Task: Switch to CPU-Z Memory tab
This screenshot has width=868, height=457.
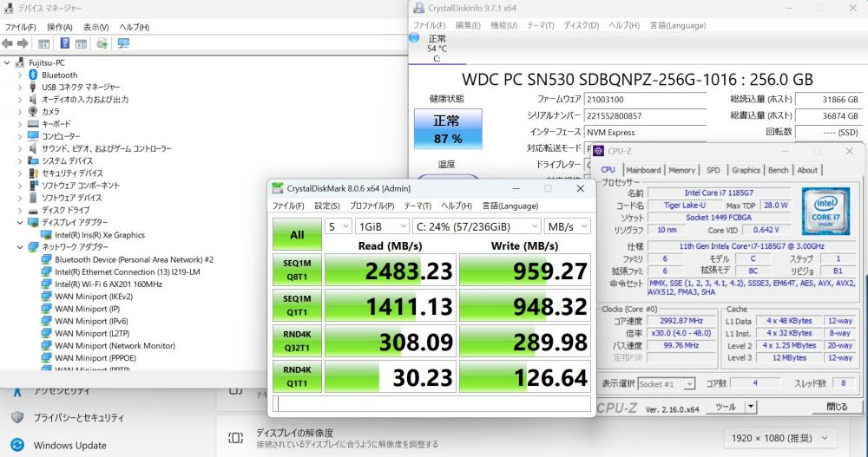Action: pos(681,171)
